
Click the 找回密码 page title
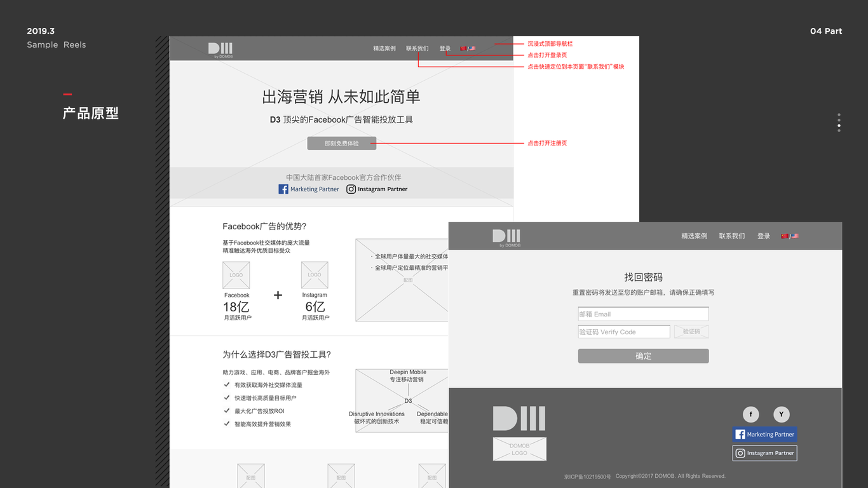point(643,277)
